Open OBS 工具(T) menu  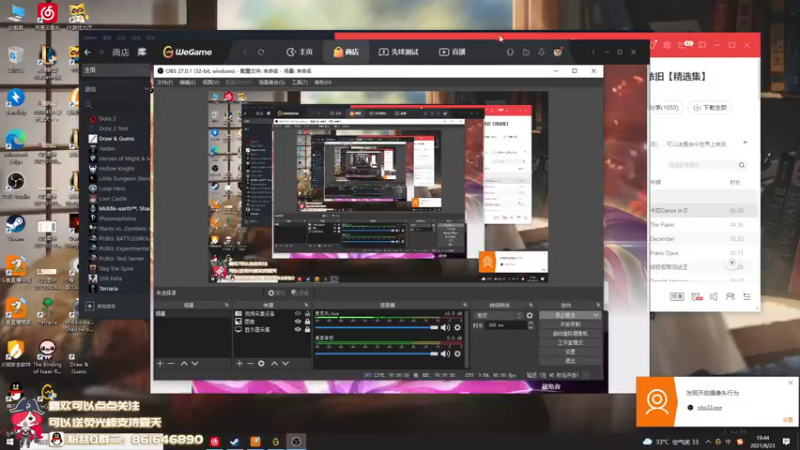(299, 82)
